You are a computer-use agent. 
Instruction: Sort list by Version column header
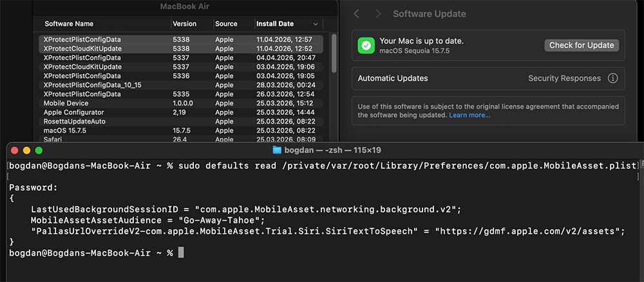pyautogui.click(x=184, y=24)
